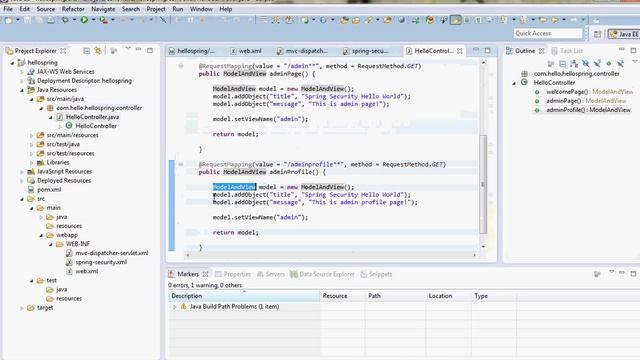The width and height of the screenshot is (640, 360).
Task: Collapse HelloController in Outline view
Action: pyautogui.click(x=514, y=83)
